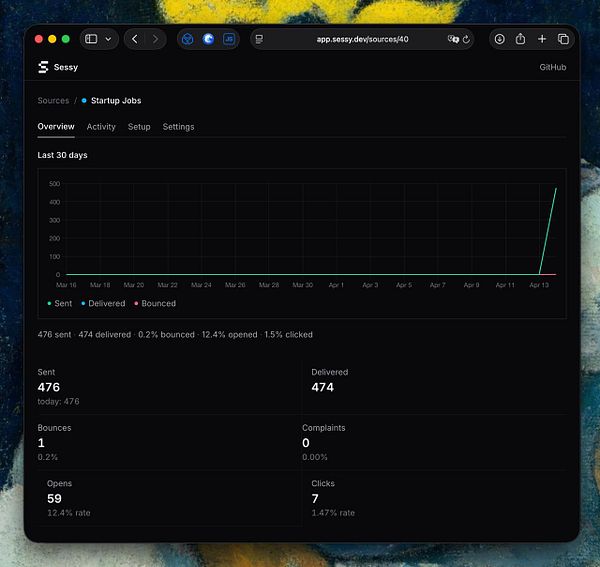The width and height of the screenshot is (600, 567).
Task: Toggle the Safari sidebar icon
Action: click(x=91, y=39)
